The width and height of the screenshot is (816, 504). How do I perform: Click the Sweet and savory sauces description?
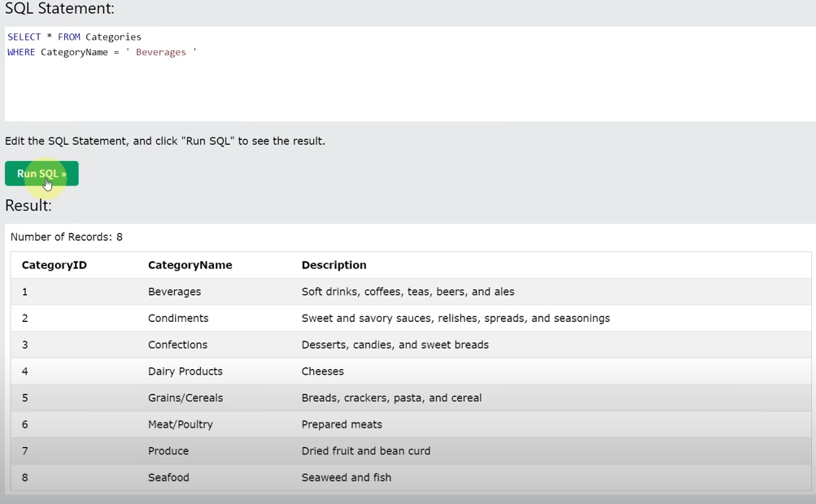point(456,319)
